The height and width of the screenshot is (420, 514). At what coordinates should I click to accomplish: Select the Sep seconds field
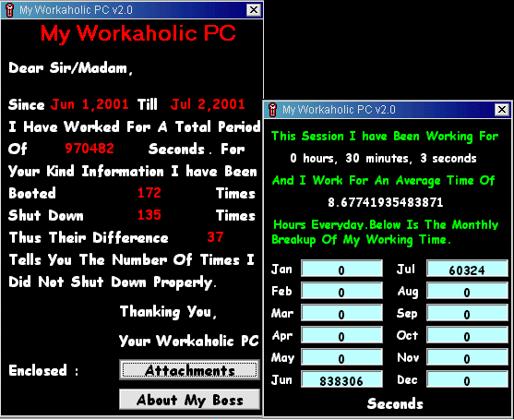tap(467, 313)
